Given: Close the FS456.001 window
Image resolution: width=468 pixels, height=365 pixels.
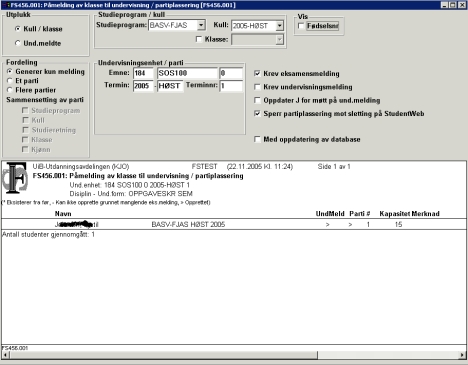Looking at the screenshot, I should pos(462,5).
